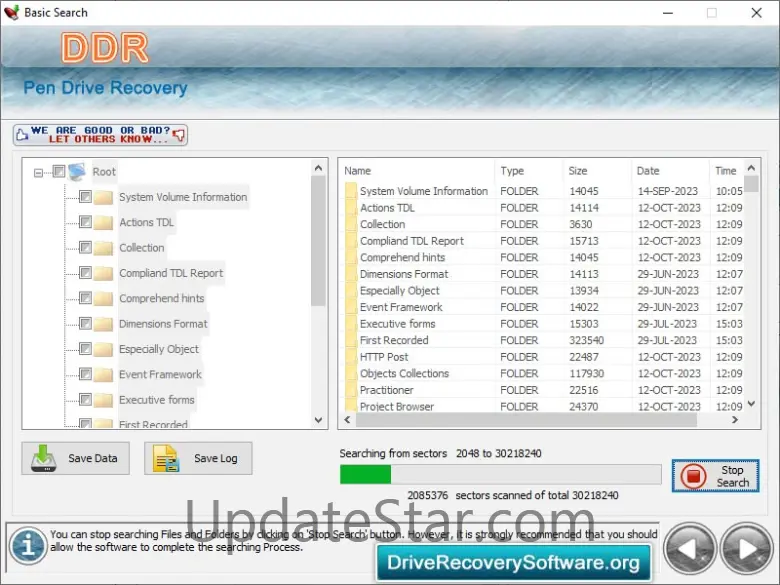Check the Especially Object checkbox

[86, 349]
